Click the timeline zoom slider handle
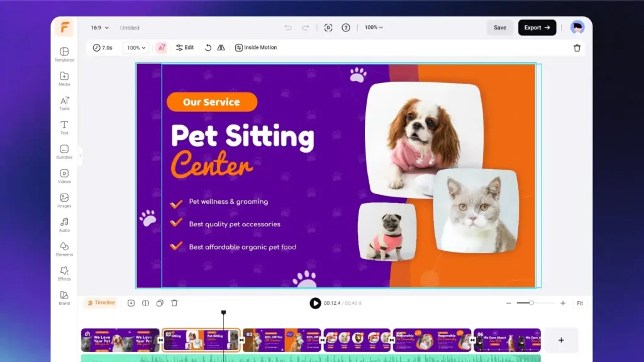 pyautogui.click(x=531, y=303)
